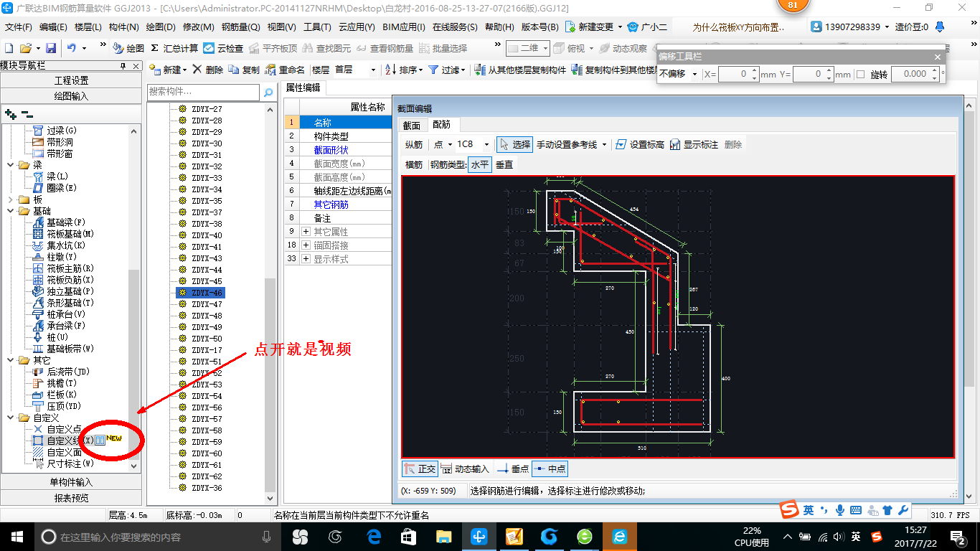This screenshot has width=980, height=551.
Task: Click the New file icon
Action: tap(9, 48)
